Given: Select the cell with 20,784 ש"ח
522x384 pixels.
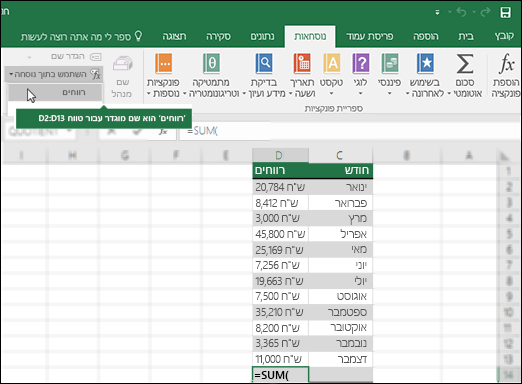Looking at the screenshot, I should [280, 187].
